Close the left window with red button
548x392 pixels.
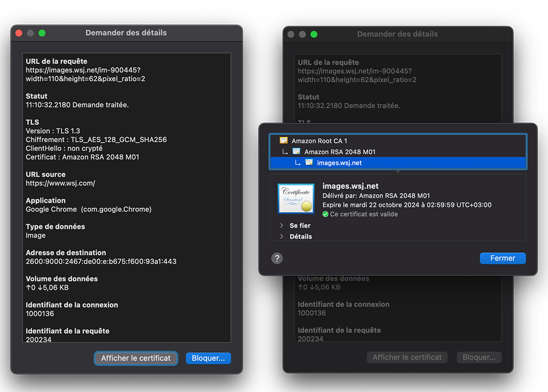click(x=19, y=33)
